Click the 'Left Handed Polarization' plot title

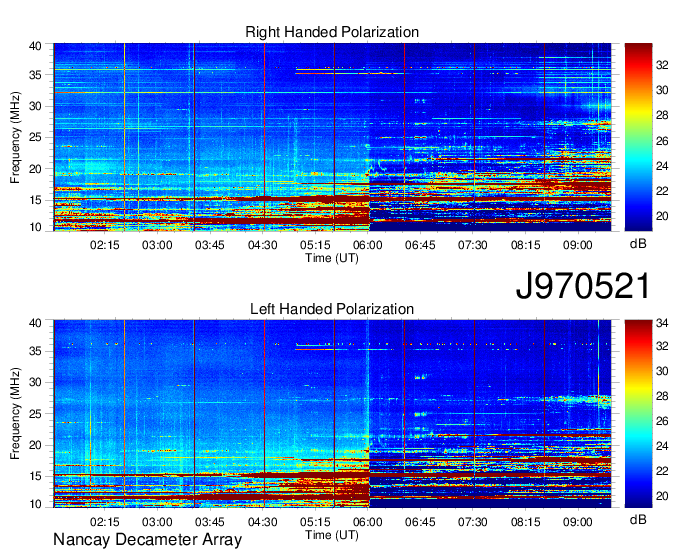coord(332,309)
